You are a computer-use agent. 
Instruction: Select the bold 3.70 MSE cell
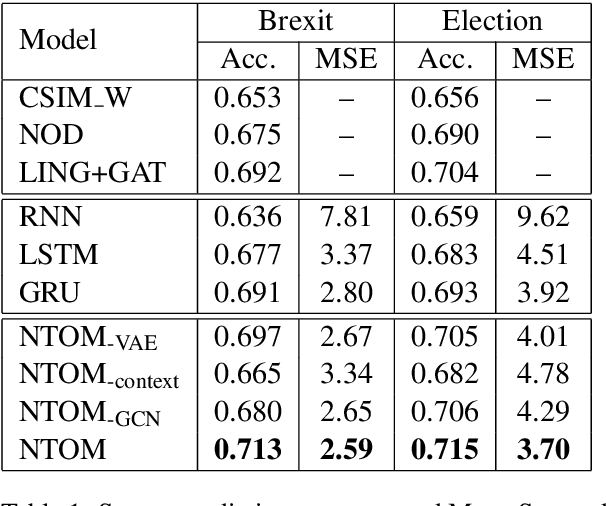point(543,449)
